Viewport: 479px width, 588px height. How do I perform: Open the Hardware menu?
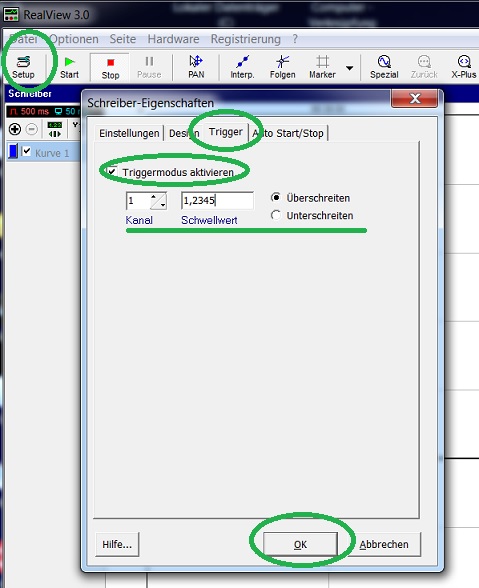click(173, 39)
